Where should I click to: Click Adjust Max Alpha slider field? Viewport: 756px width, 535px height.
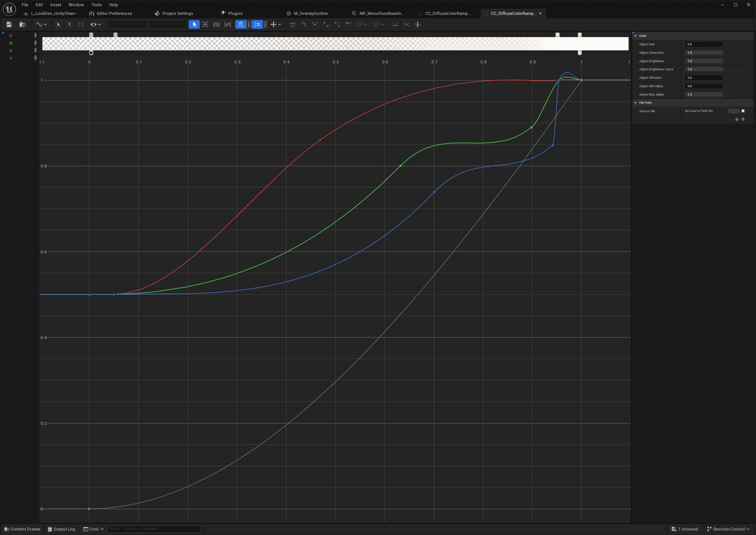(704, 95)
